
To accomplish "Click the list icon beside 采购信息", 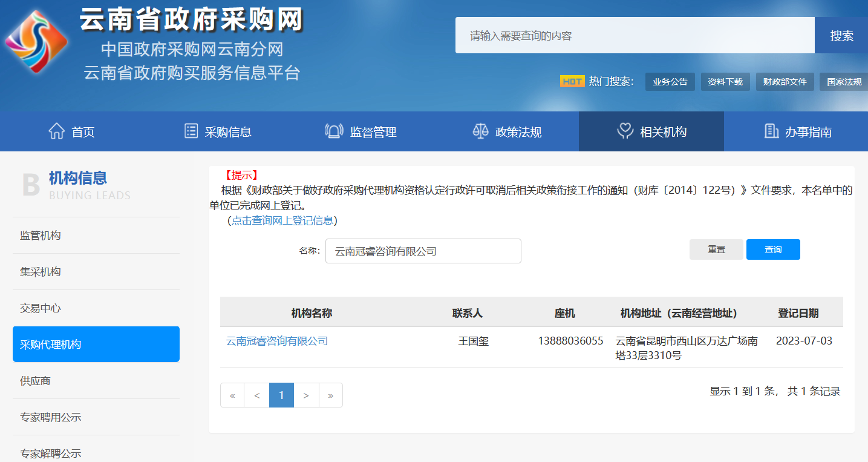I will tap(191, 131).
